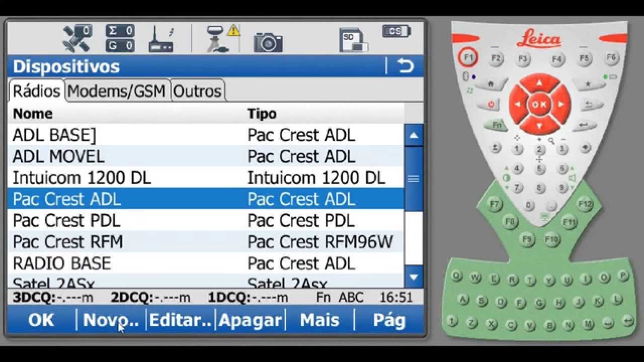Click the Nome column header
Viewport: 644px width, 362px height.
click(33, 114)
